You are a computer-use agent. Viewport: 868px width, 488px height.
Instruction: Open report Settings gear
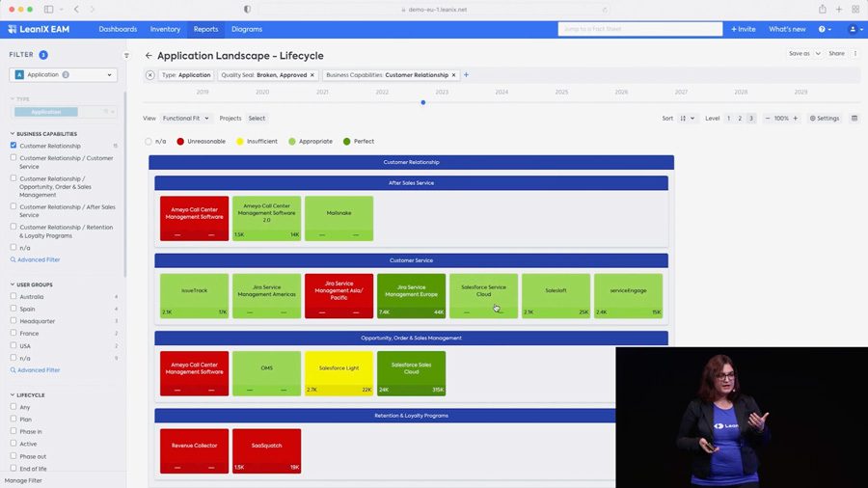coord(825,119)
